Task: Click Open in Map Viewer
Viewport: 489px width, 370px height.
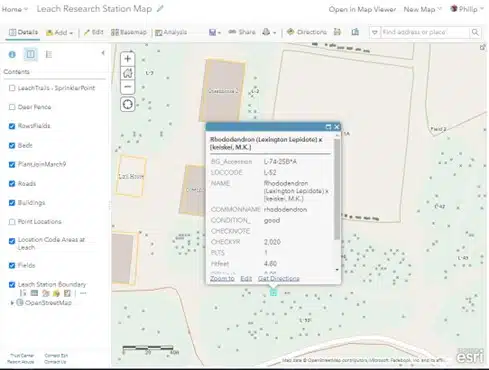Action: coord(362,9)
